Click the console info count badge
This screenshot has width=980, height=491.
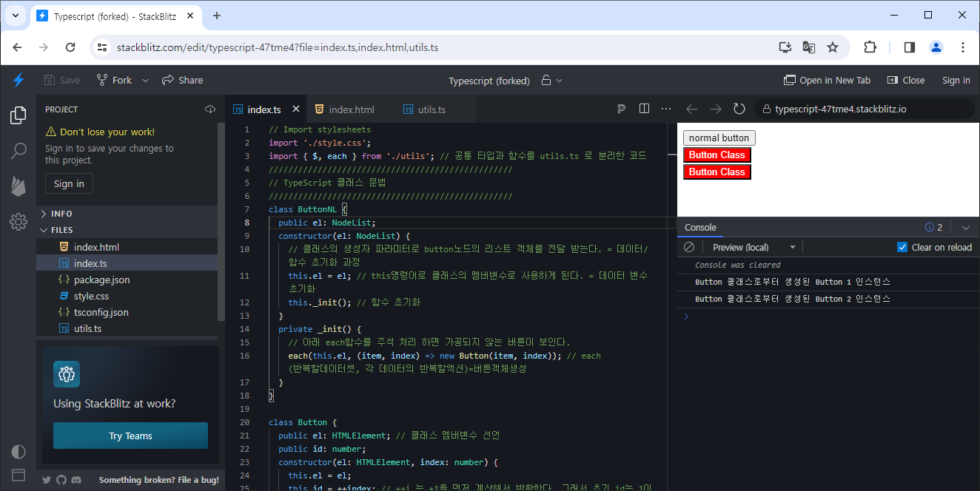[933, 228]
